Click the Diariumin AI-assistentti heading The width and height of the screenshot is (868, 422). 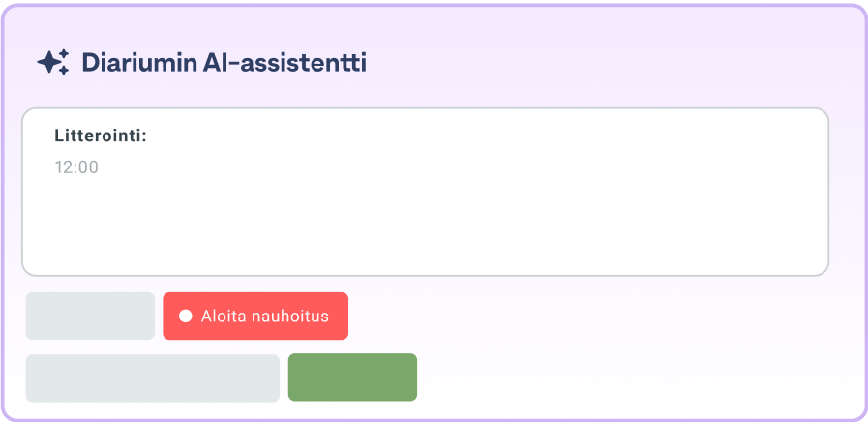[x=224, y=63]
